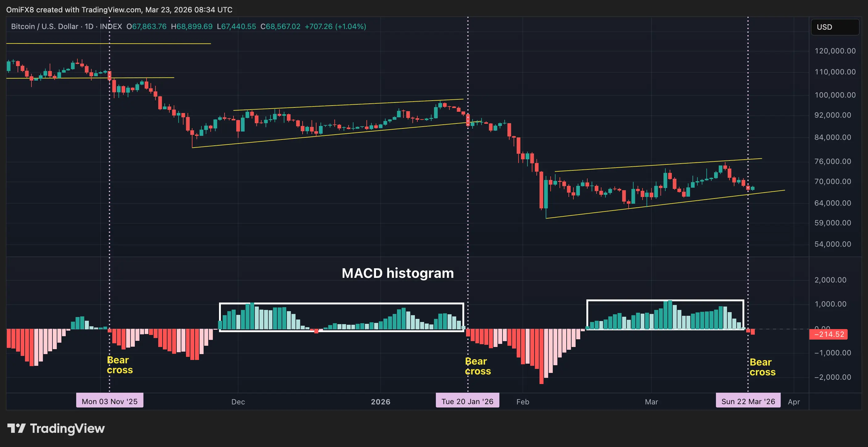
Task: Click the TradingView logo icon
Action: tap(16, 428)
